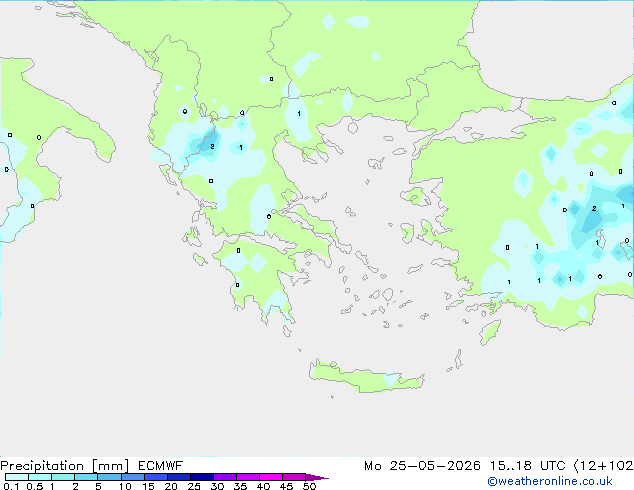Click the legend label '40'

tap(263, 486)
